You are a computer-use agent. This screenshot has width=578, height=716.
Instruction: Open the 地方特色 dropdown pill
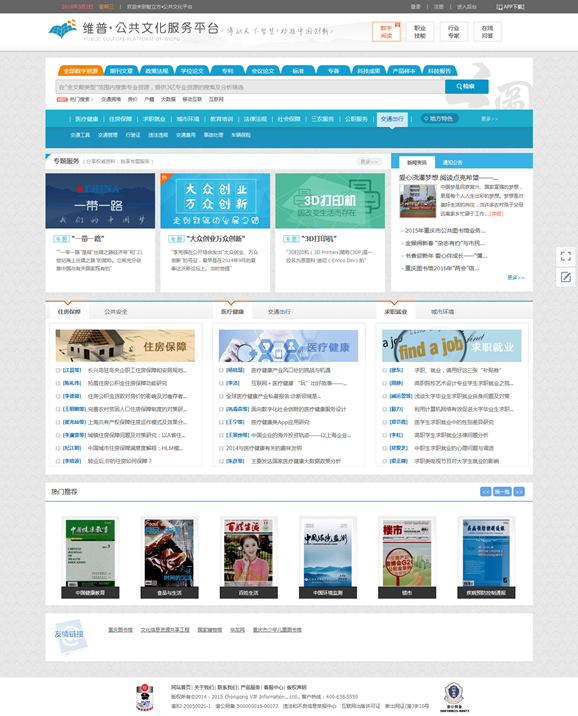click(x=439, y=119)
